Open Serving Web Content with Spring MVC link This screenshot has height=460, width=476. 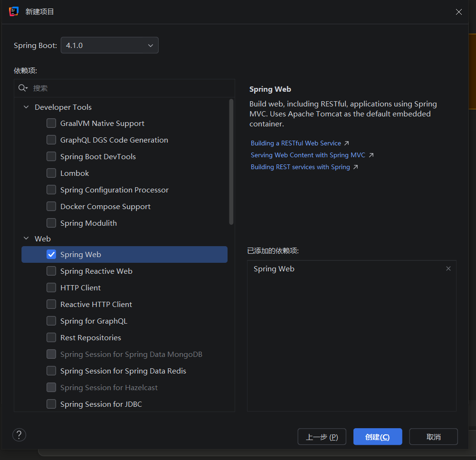(x=308, y=155)
